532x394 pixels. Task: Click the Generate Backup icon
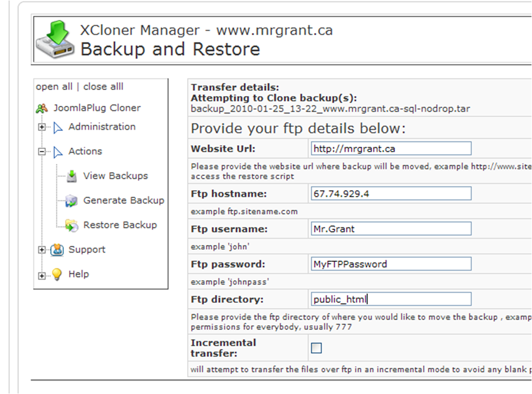(72, 201)
